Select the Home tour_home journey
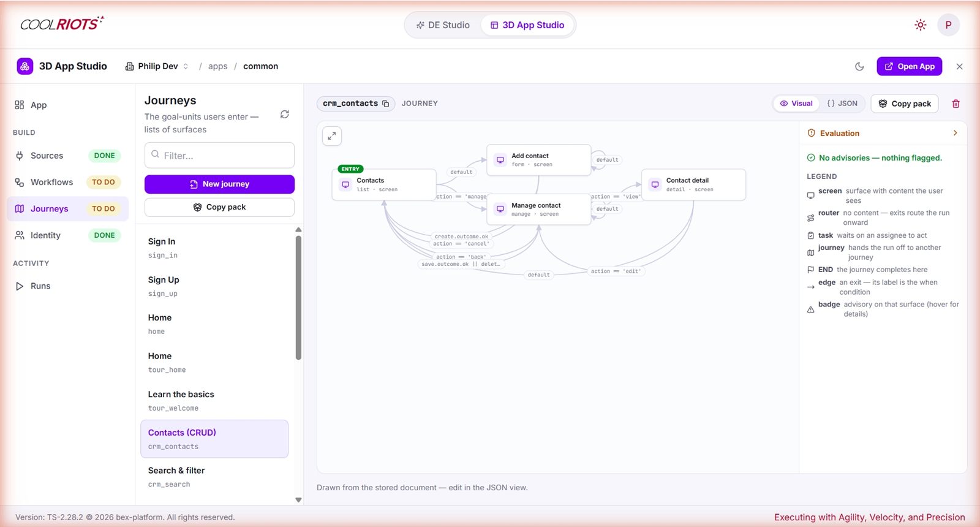The image size is (980, 527). click(x=214, y=363)
